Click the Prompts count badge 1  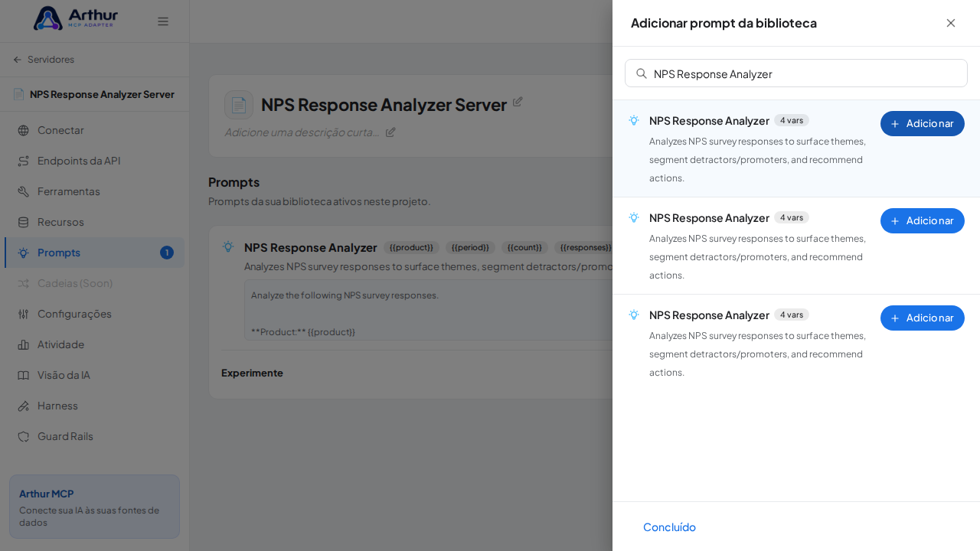pyautogui.click(x=167, y=253)
